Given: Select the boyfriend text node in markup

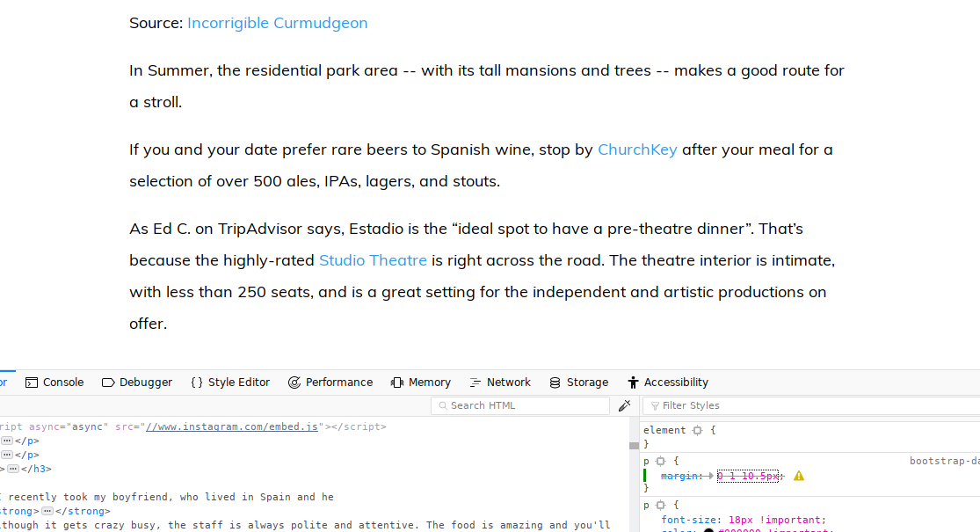Looking at the screenshot, I should [x=167, y=498].
